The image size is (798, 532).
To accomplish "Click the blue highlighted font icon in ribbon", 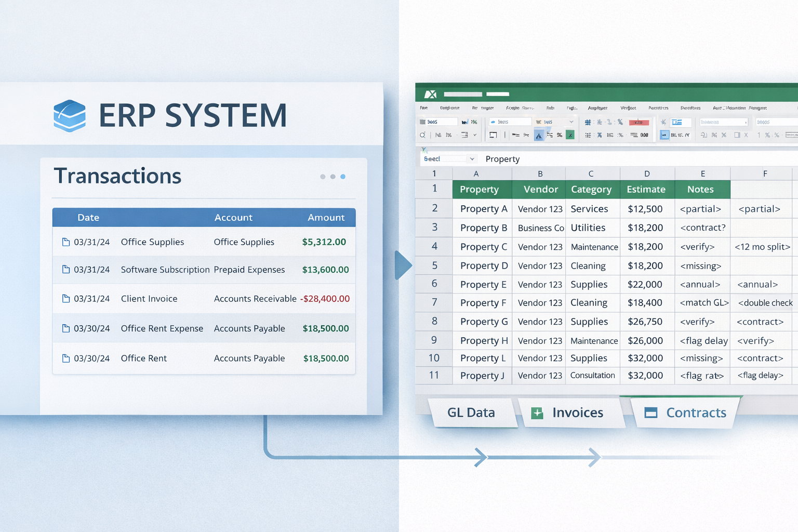I will [539, 136].
